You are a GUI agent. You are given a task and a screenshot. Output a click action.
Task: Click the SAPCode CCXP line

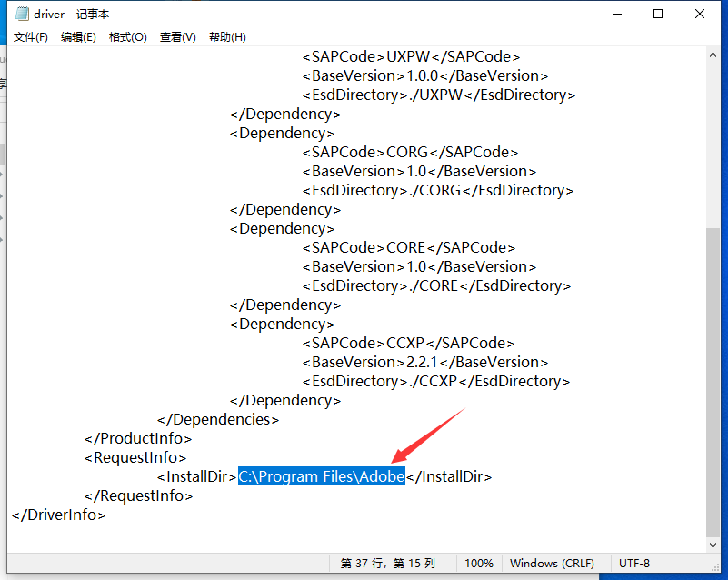(408, 343)
